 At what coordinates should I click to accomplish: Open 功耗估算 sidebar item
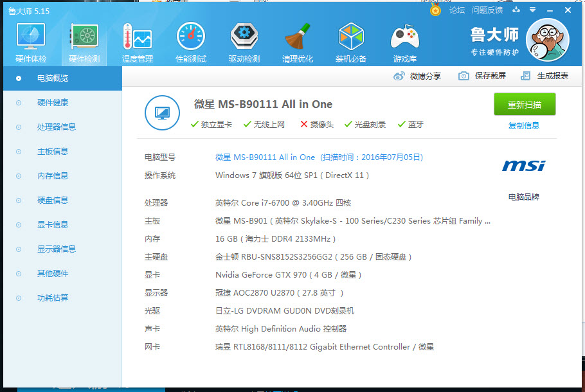[x=53, y=298]
